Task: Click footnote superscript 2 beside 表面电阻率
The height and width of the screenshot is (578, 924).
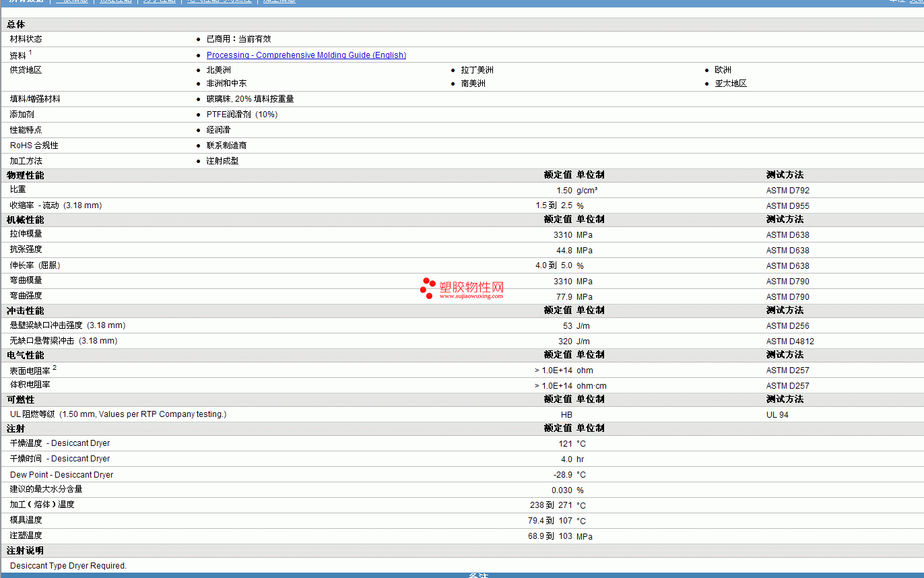Action: 55,367
